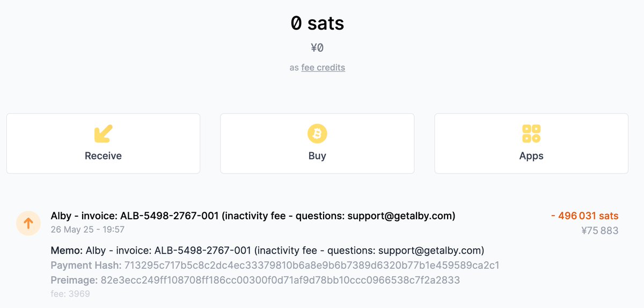
Task: Click the -496 031 sats amount
Action: 584,216
